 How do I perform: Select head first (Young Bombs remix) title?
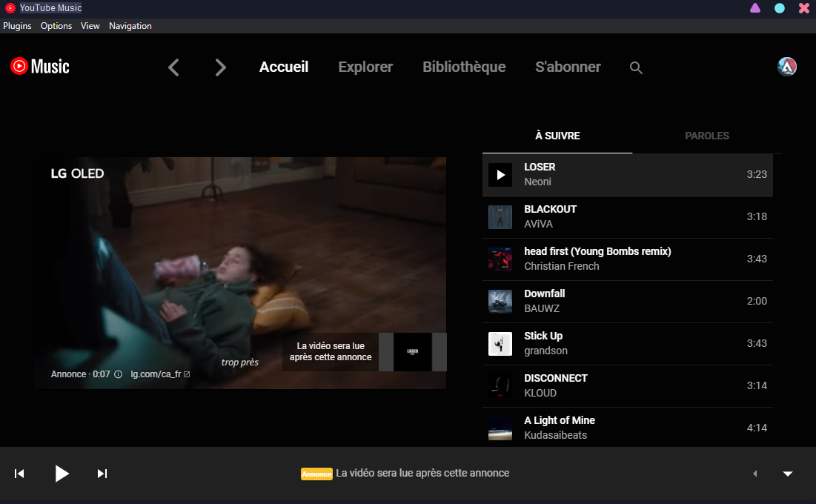tap(597, 251)
